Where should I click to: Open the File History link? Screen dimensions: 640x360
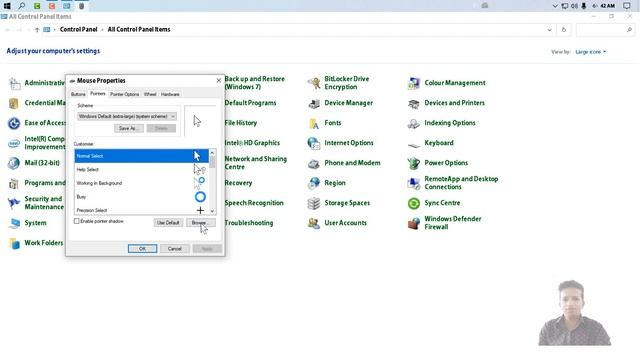(241, 123)
